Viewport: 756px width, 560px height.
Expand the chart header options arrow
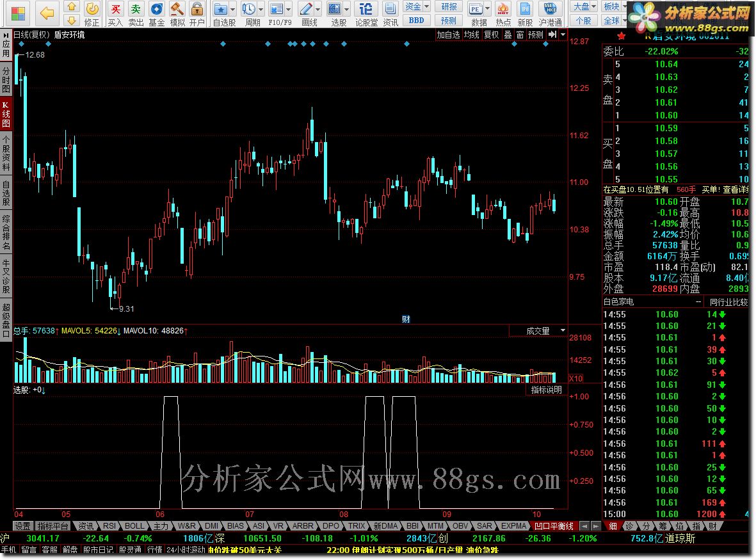click(563, 35)
